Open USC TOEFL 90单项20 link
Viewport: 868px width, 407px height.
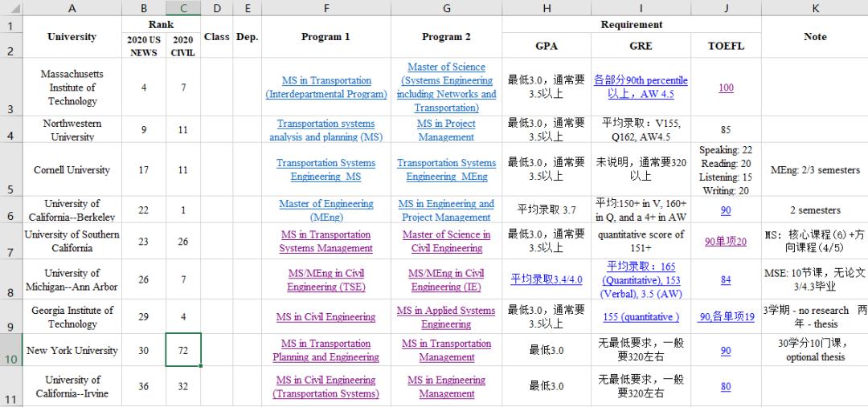726,241
